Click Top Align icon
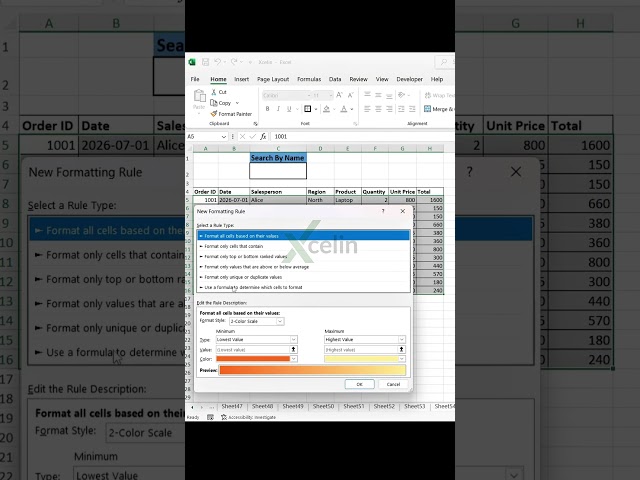 (367, 95)
